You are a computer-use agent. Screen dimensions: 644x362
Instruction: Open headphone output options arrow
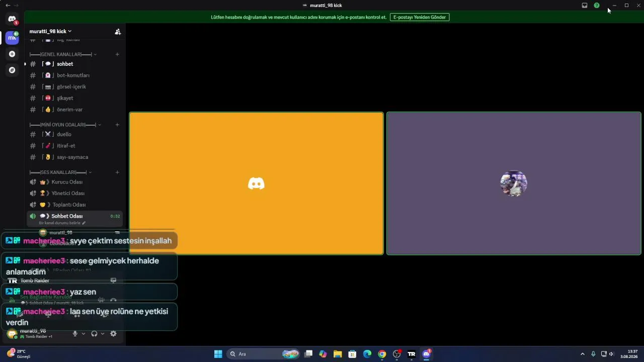click(103, 333)
